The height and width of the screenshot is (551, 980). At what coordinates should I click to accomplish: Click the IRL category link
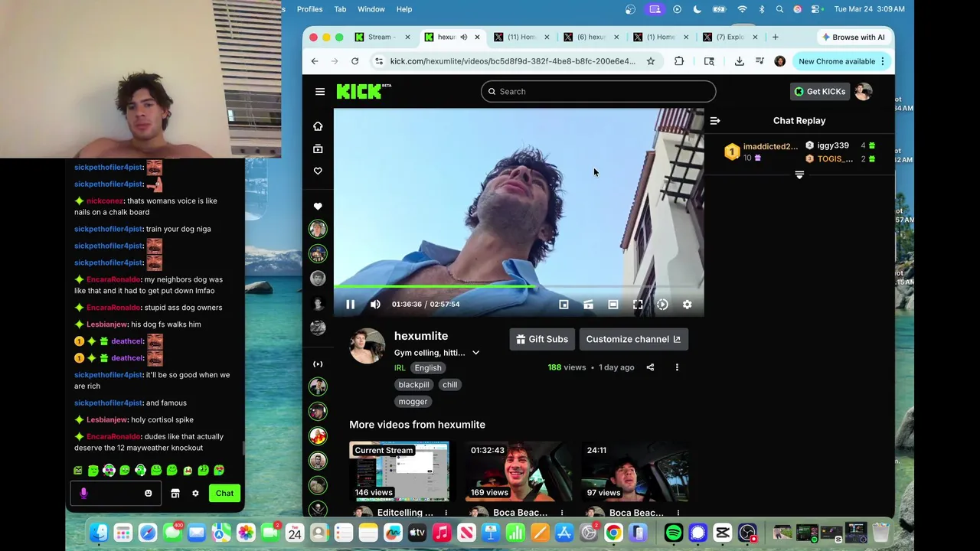400,368
